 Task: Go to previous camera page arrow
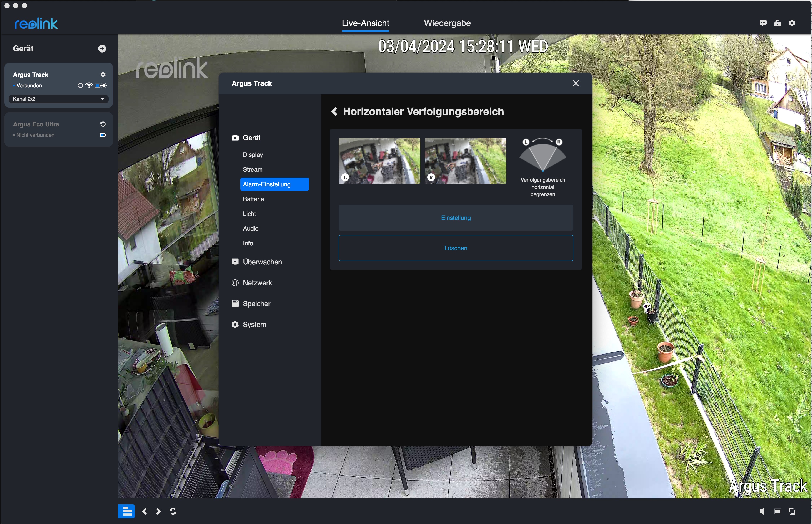pos(145,511)
